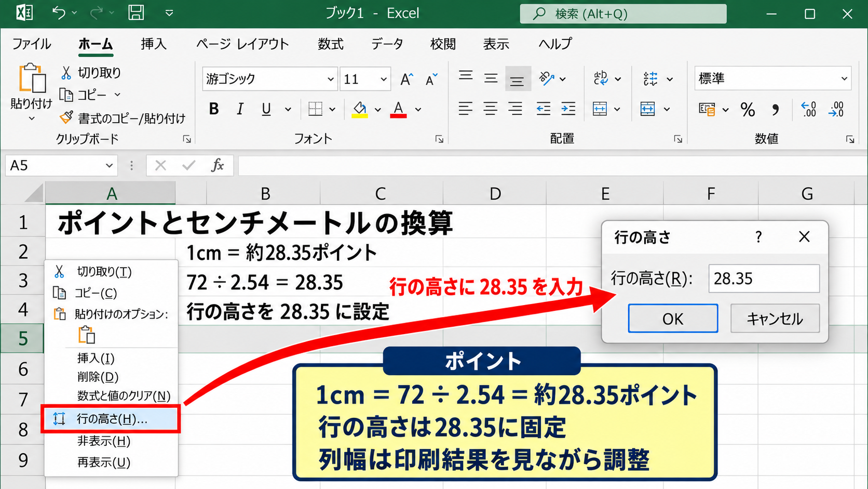Decrease font size with the smaller A
The image size is (868, 489).
[431, 79]
